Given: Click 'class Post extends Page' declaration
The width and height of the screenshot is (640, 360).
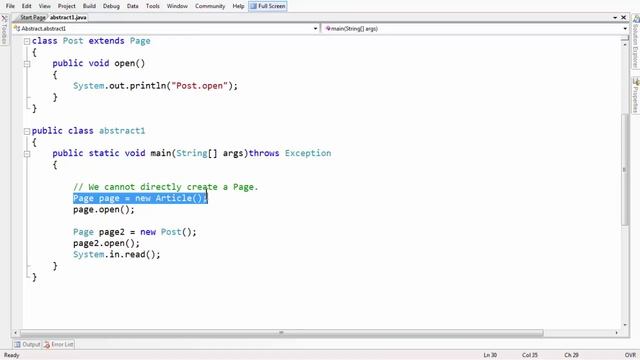Looking at the screenshot, I should coord(91,41).
